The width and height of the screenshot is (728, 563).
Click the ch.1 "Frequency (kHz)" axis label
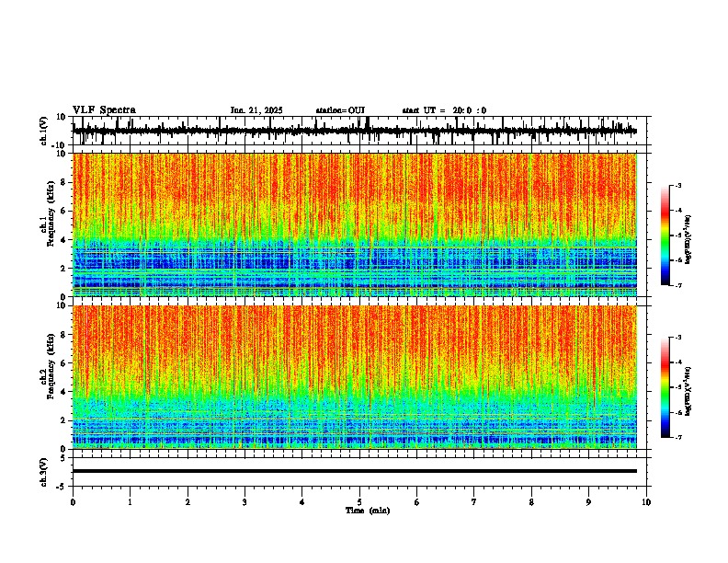click(51, 213)
